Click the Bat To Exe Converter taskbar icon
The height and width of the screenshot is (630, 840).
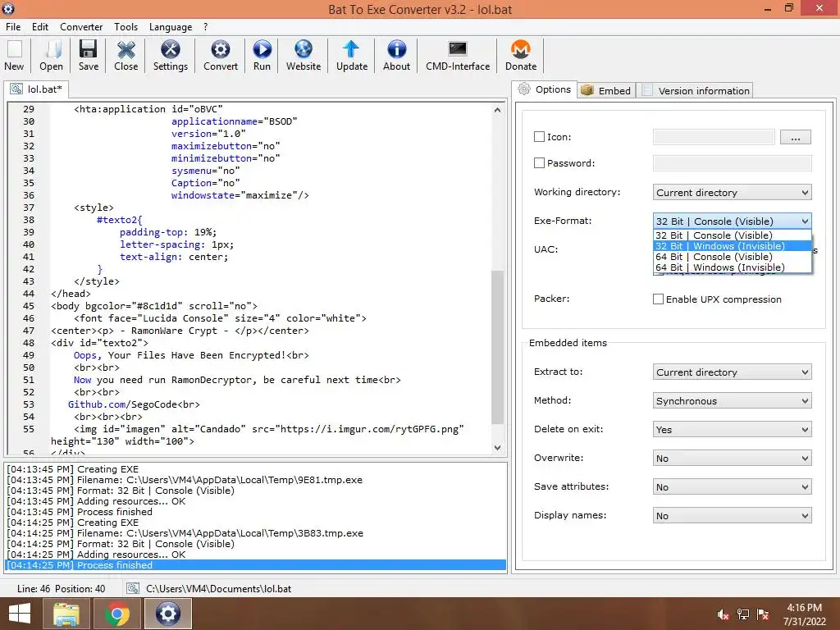coord(167,614)
